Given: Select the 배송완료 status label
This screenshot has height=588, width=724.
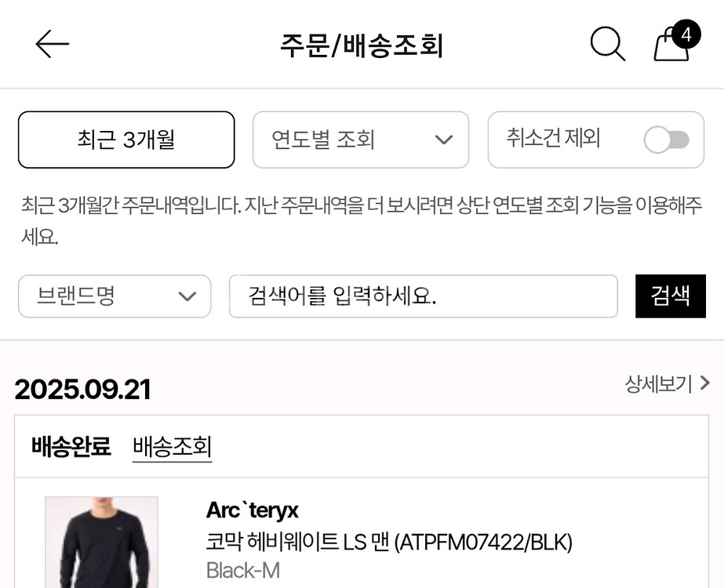Looking at the screenshot, I should pos(71,447).
